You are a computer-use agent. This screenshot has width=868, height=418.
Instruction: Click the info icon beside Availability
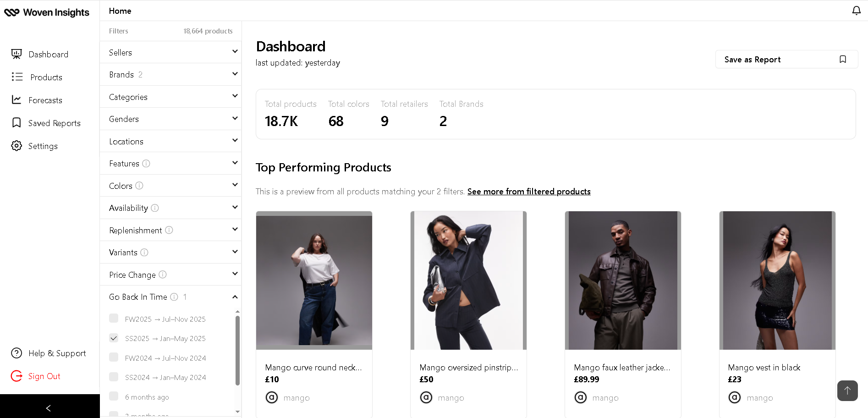tap(155, 208)
